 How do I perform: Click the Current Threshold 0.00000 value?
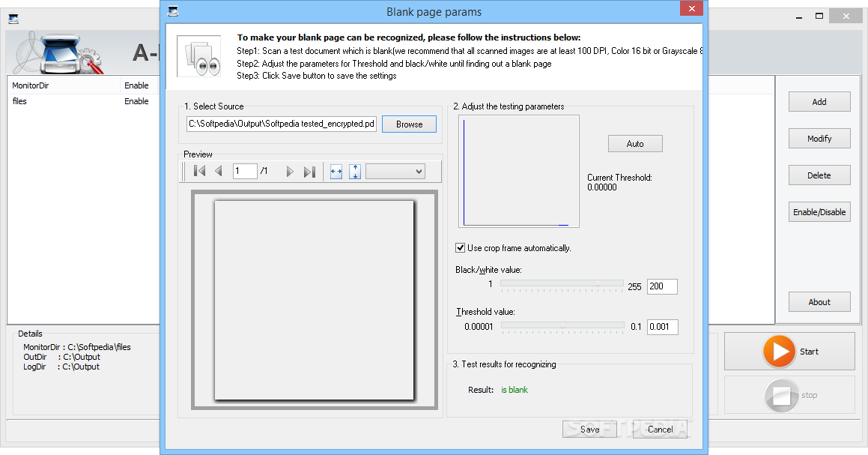pyautogui.click(x=602, y=187)
